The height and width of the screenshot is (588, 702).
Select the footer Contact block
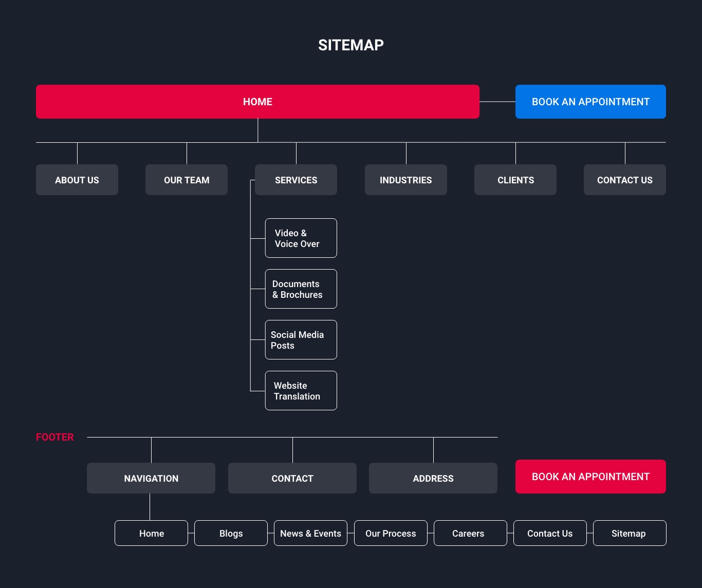tap(292, 478)
